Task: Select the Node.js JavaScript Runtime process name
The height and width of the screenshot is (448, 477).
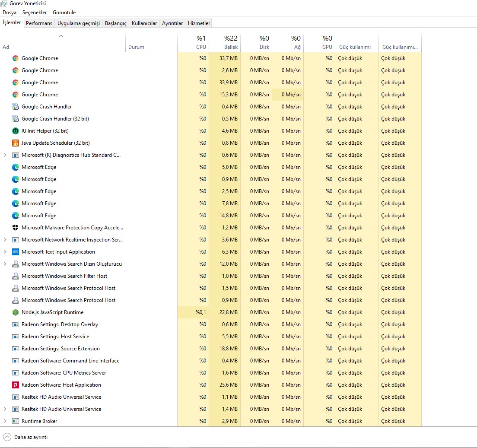Action: click(x=52, y=312)
